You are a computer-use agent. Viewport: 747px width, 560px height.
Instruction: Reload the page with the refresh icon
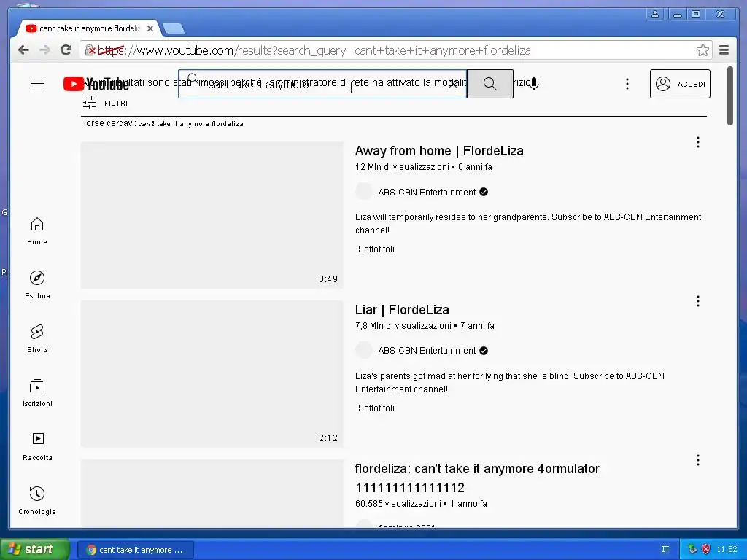click(x=66, y=50)
